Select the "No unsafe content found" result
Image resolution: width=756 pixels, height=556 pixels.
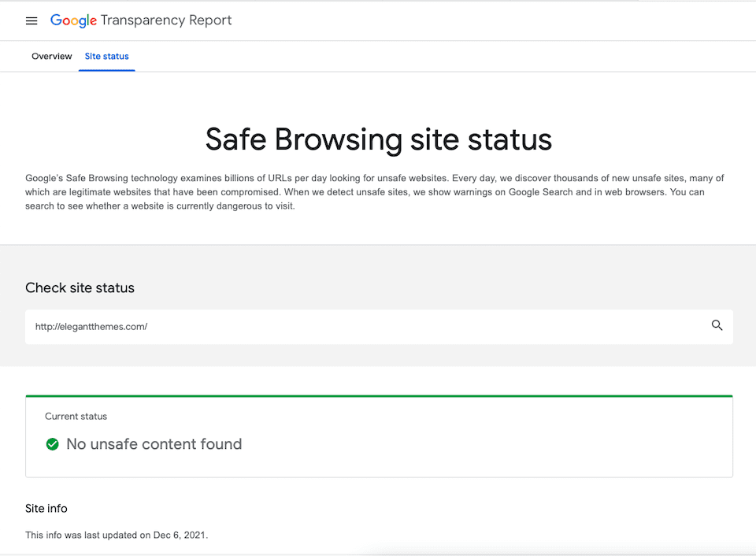point(154,444)
